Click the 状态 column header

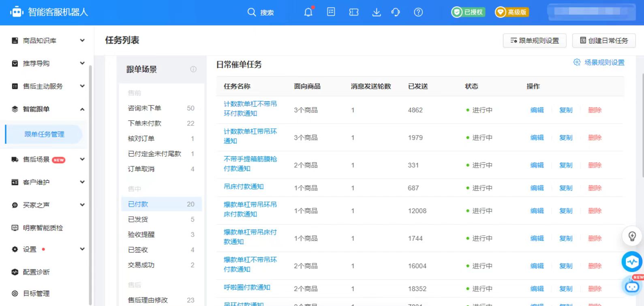[471, 86]
